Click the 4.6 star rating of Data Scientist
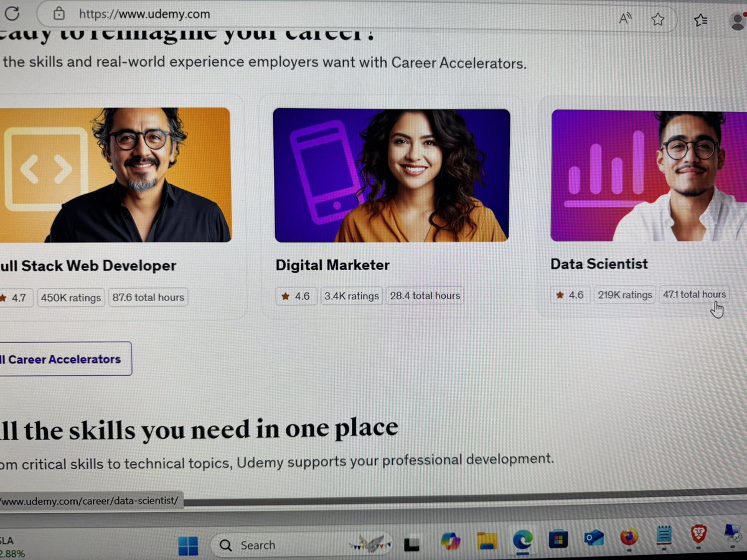The width and height of the screenshot is (747, 560). click(x=570, y=295)
